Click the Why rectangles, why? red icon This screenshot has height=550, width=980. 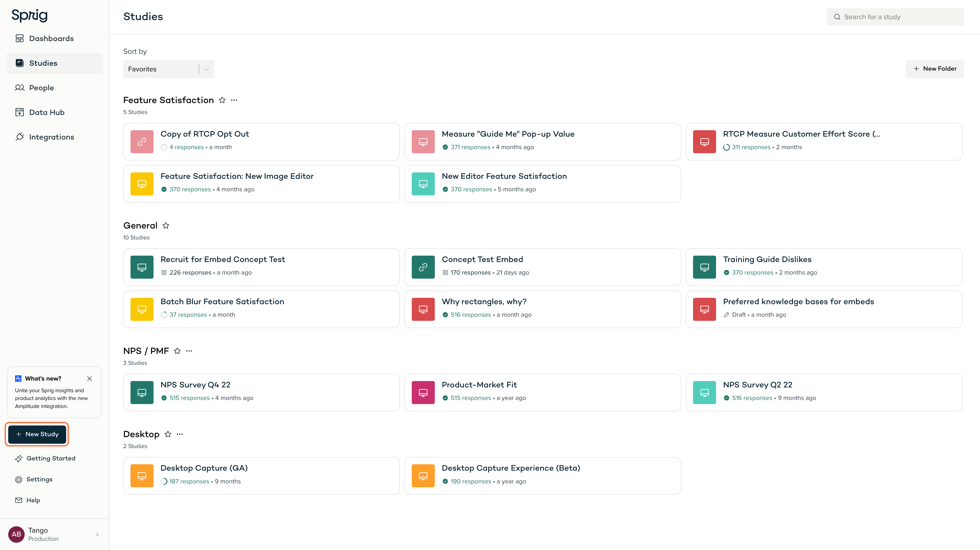(423, 309)
